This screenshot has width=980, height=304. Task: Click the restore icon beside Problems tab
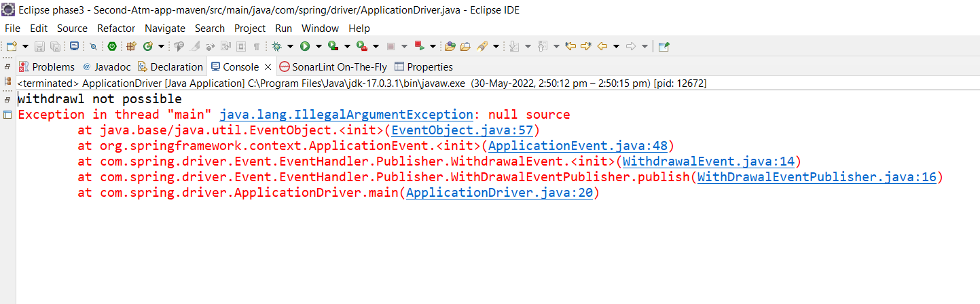[8, 67]
